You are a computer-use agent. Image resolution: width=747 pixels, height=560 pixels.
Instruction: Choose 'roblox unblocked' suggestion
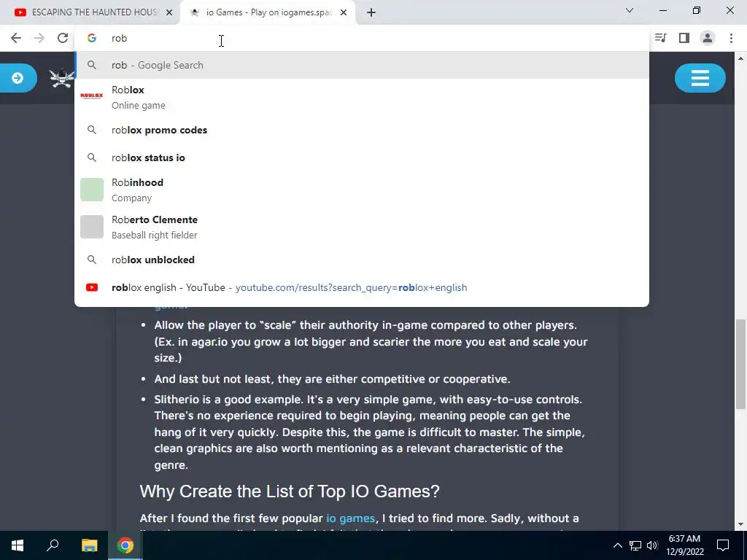click(x=362, y=260)
